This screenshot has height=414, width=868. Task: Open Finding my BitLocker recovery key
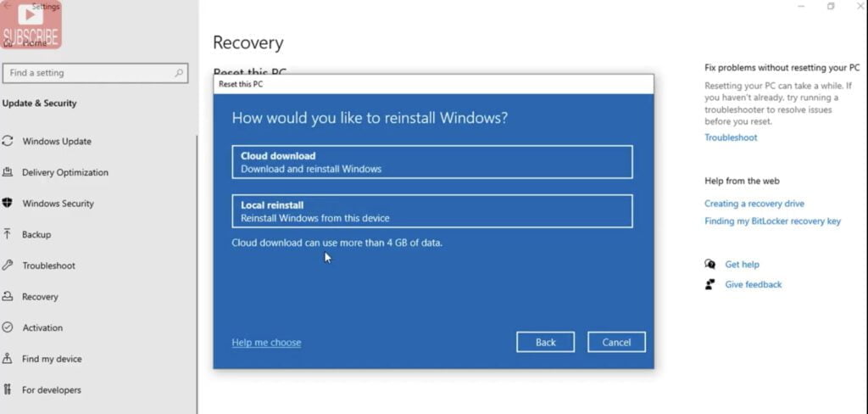click(x=772, y=221)
